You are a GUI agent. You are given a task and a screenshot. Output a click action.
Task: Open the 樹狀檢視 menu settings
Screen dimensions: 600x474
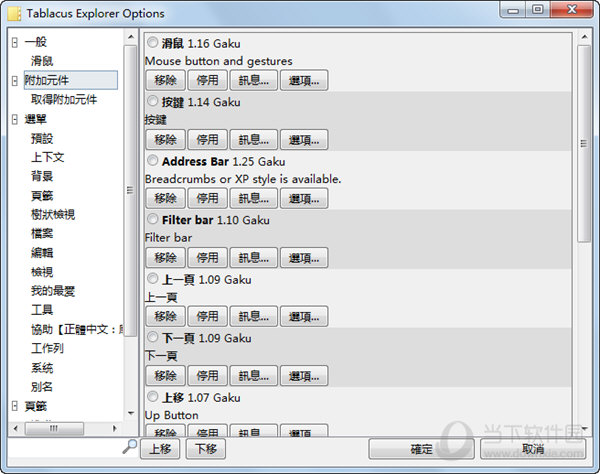[53, 215]
